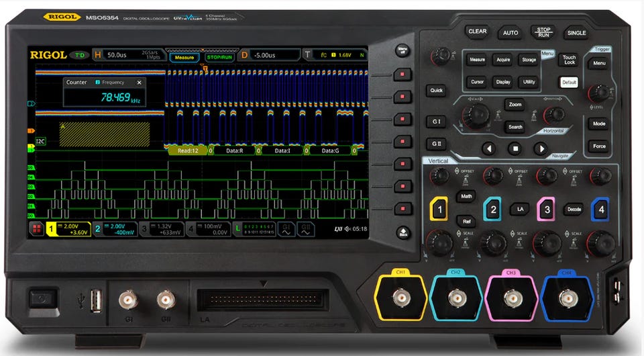This screenshot has width=644, height=356.
Task: Tap the LXI status icon on the display
Action: (x=338, y=229)
